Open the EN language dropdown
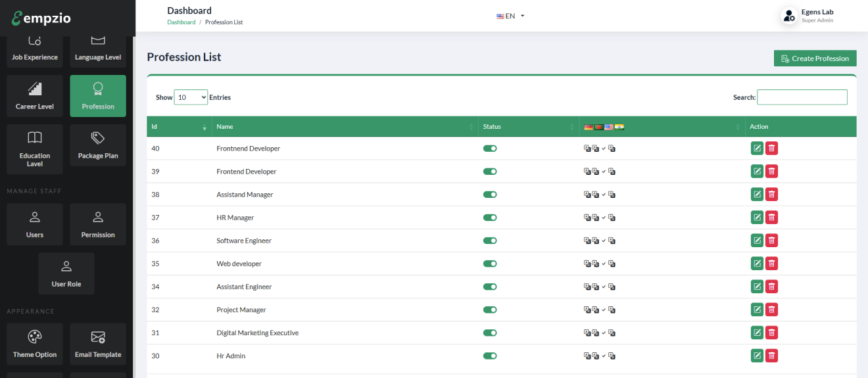The height and width of the screenshot is (378, 868). 510,16
